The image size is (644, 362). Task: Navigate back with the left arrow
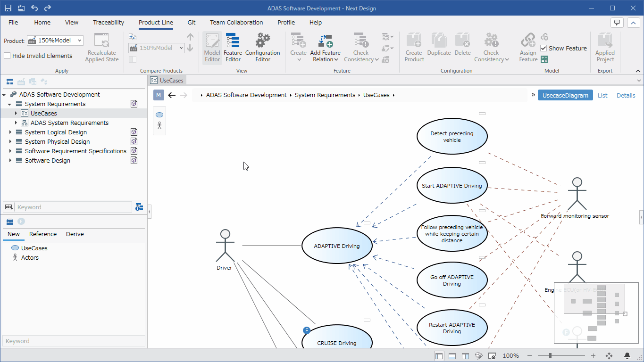pyautogui.click(x=172, y=95)
